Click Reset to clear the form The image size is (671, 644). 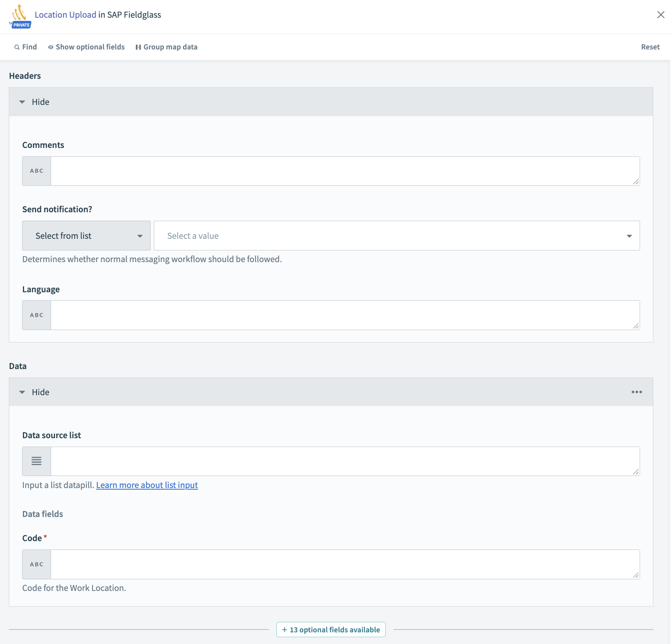click(650, 47)
